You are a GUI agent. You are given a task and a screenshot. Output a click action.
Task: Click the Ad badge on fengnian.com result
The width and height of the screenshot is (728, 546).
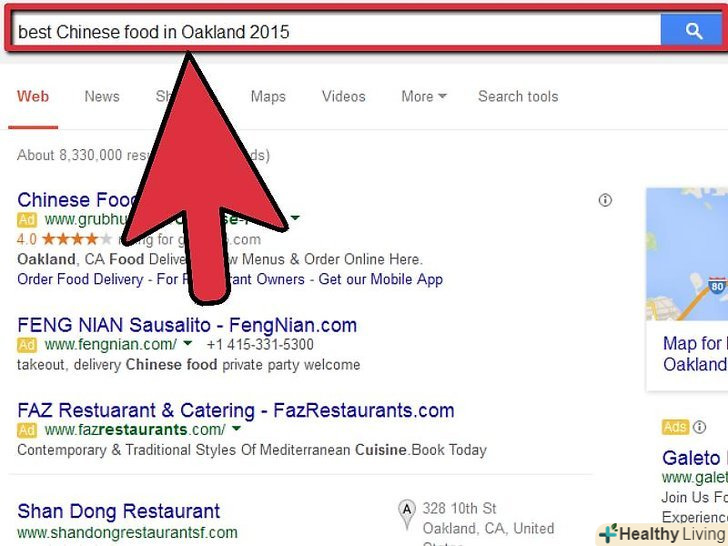click(26, 345)
